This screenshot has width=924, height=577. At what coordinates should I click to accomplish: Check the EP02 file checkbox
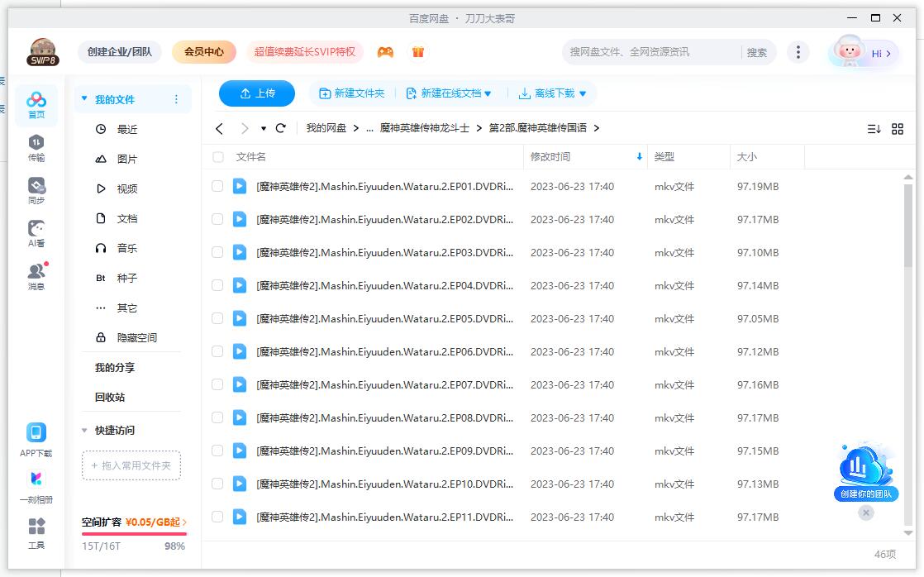tap(217, 219)
